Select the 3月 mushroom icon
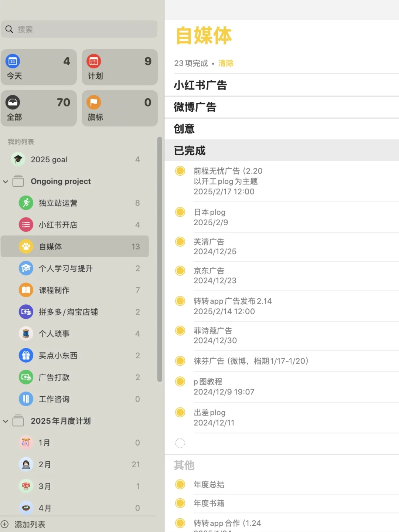 pyautogui.click(x=26, y=486)
